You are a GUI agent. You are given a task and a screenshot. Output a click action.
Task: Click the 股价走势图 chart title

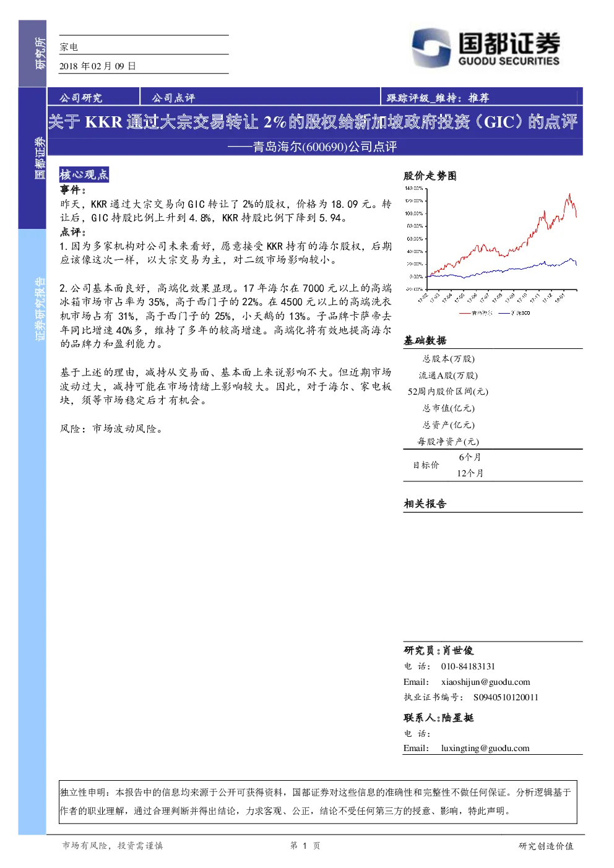point(430,176)
